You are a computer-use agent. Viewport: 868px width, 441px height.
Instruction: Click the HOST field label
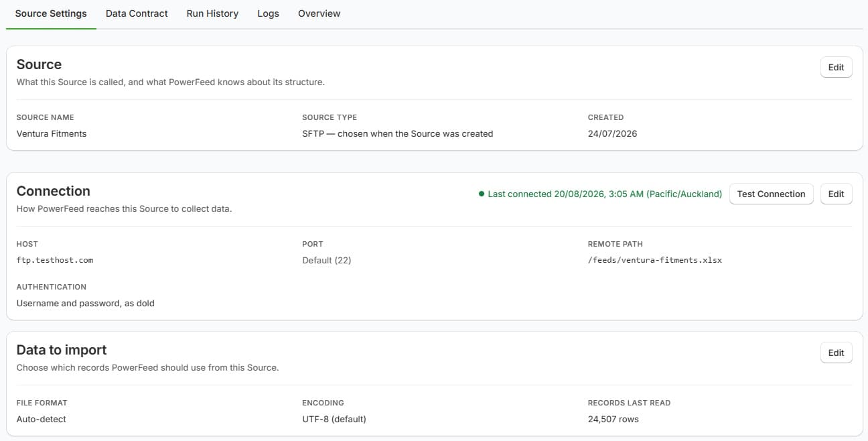(x=27, y=244)
